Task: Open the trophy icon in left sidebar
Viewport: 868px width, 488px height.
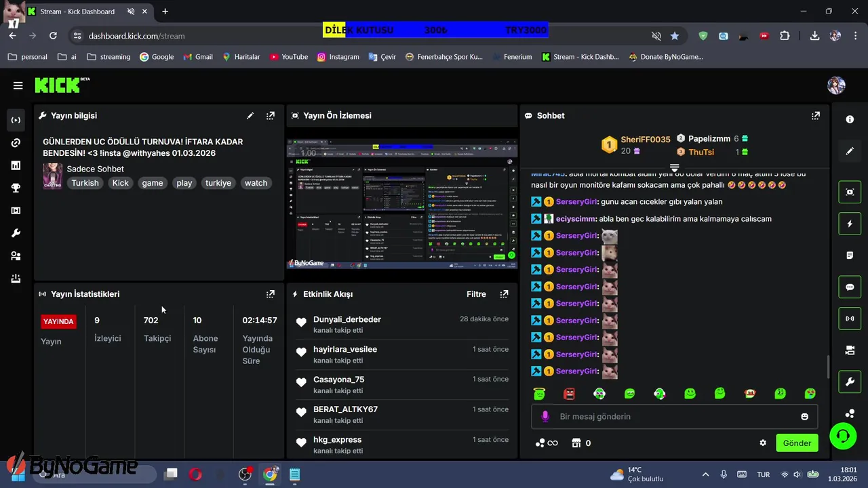Action: coord(16,188)
